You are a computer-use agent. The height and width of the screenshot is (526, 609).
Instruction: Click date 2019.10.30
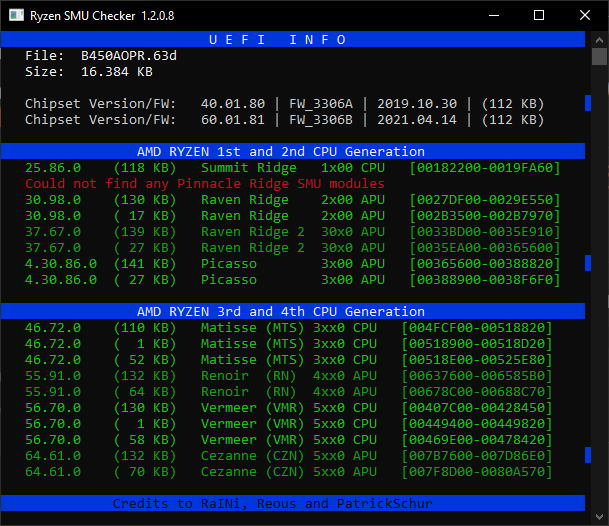tap(417, 104)
